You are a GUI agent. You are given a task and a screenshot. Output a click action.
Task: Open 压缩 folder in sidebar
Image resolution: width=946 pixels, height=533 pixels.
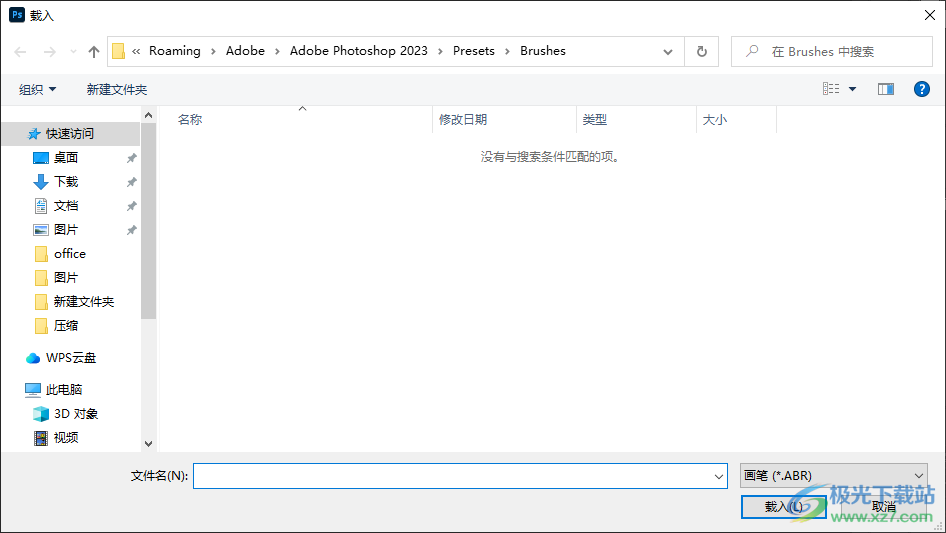click(x=66, y=326)
